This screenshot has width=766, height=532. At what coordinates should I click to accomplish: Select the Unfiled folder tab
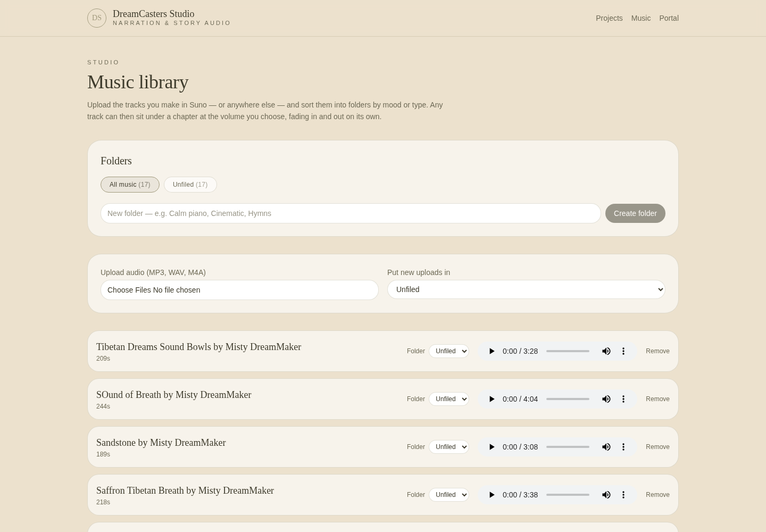(190, 185)
